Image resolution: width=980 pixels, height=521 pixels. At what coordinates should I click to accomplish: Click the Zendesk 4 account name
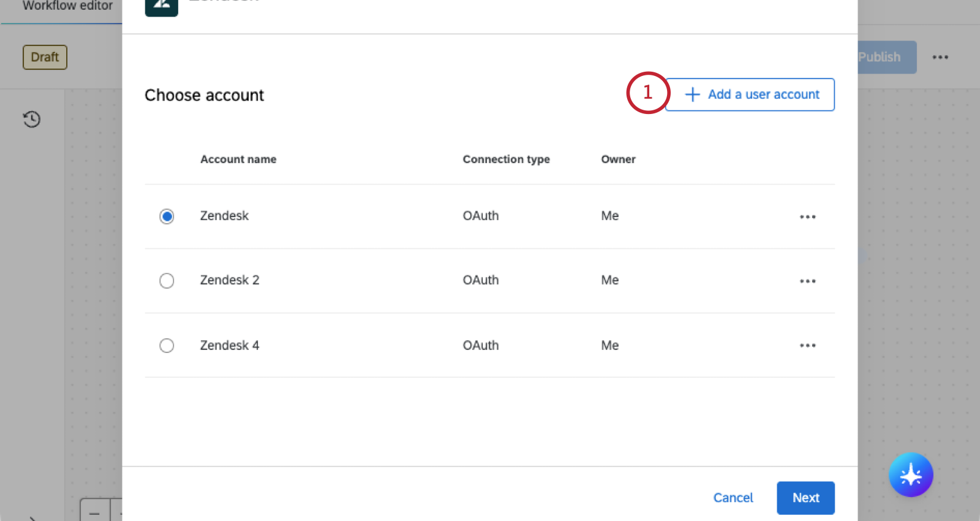tap(230, 345)
